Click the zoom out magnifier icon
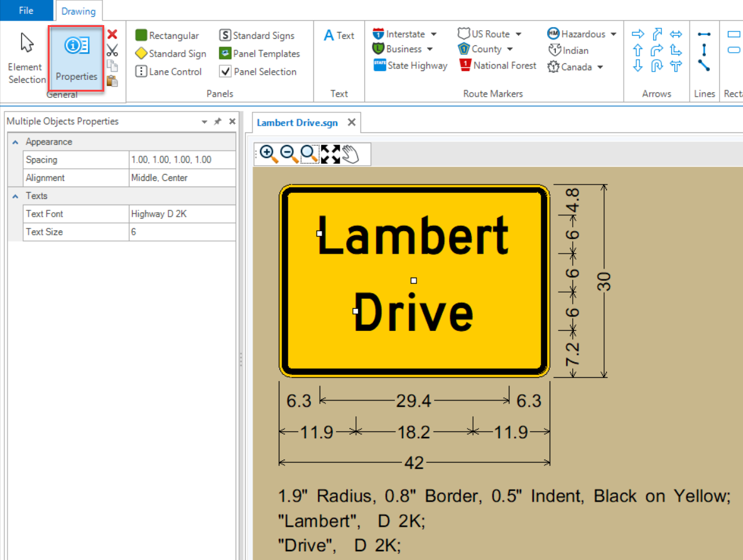The width and height of the screenshot is (743, 560). pyautogui.click(x=289, y=154)
